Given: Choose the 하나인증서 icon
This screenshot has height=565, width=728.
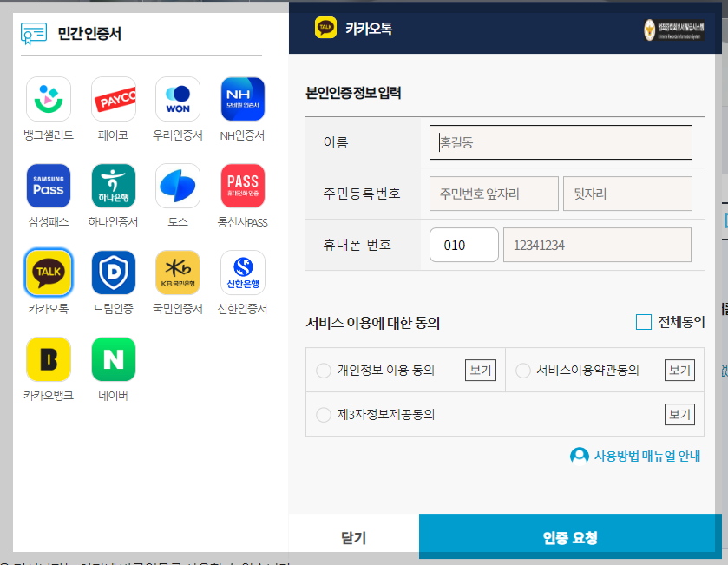Looking at the screenshot, I should click(114, 186).
